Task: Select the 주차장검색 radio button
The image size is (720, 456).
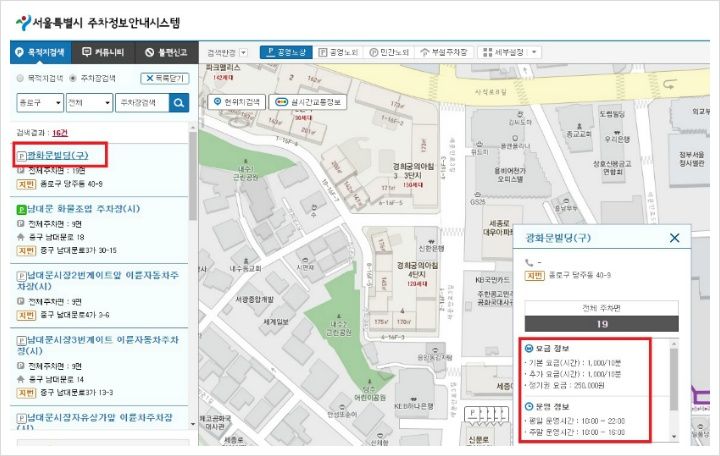Action: coord(73,79)
